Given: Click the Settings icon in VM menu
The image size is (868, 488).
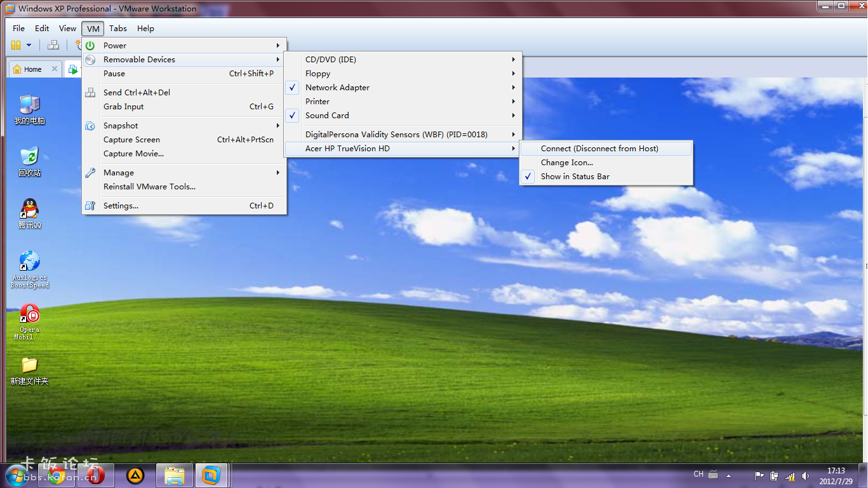Looking at the screenshot, I should point(90,206).
